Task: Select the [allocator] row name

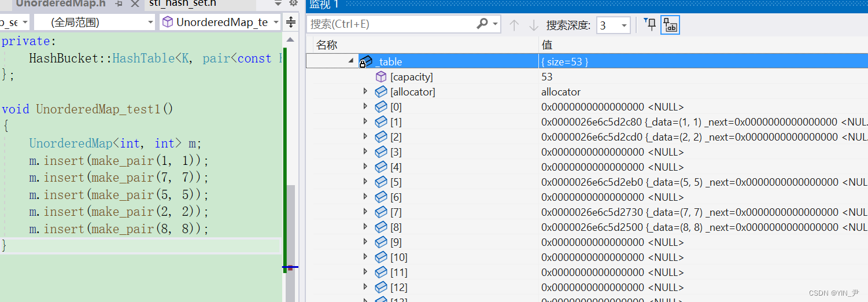Action: coord(413,92)
